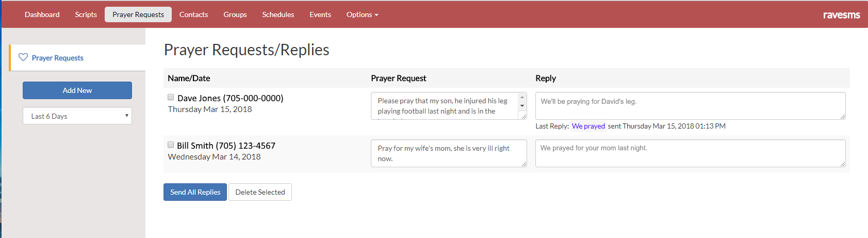Viewport: 868px width, 238px height.
Task: Click the heart icon beside Prayer Requests
Action: [23, 57]
